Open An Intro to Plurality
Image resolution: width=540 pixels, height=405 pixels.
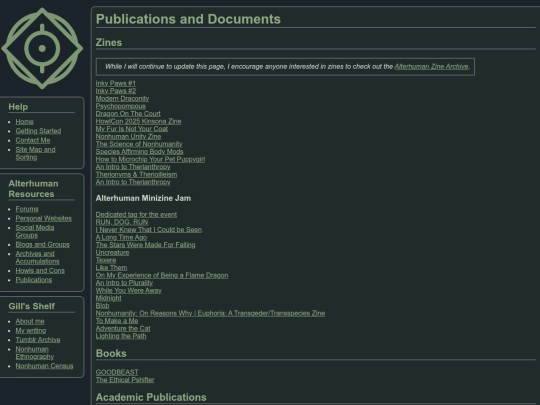[124, 283]
